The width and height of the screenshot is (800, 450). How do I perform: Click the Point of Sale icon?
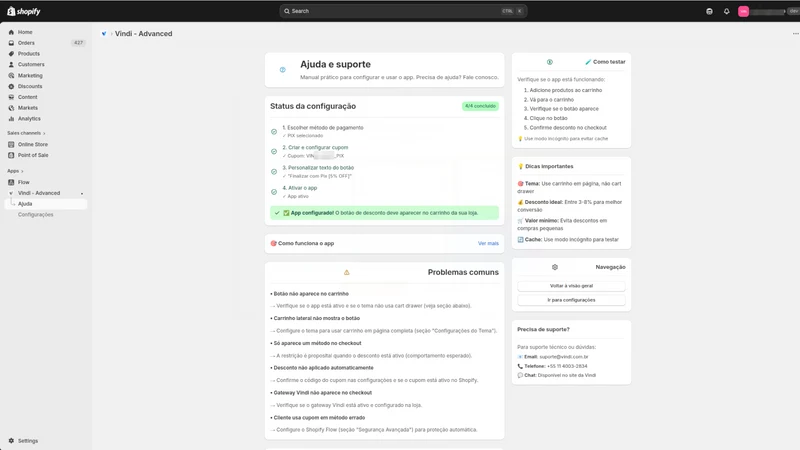11,155
